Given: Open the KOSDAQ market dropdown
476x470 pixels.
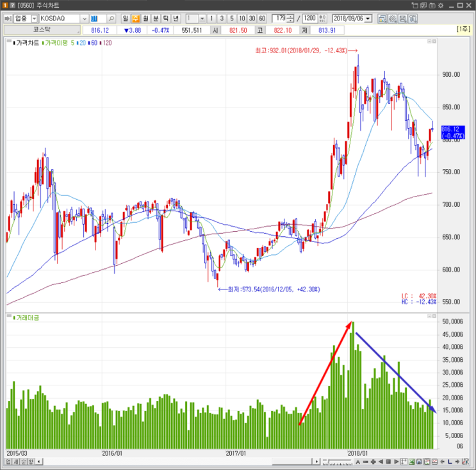Looking at the screenshot, I should (x=85, y=19).
